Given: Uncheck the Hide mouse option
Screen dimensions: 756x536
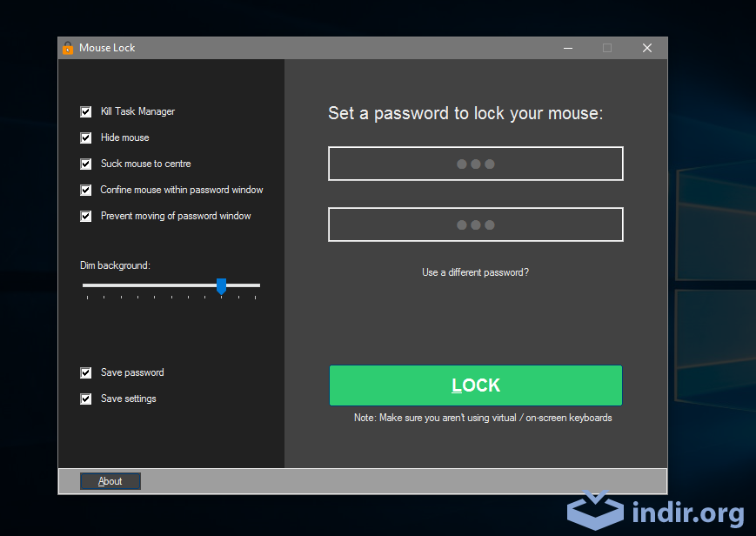Looking at the screenshot, I should coord(85,137).
